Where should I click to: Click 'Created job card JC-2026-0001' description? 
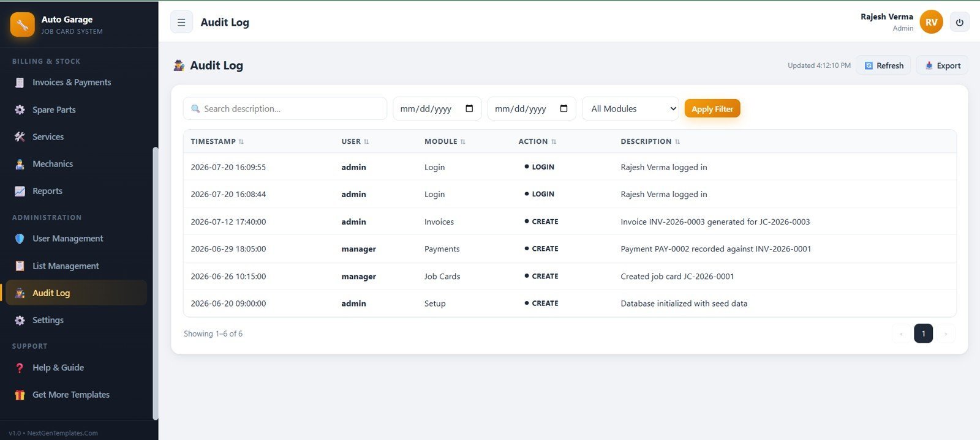click(x=677, y=277)
